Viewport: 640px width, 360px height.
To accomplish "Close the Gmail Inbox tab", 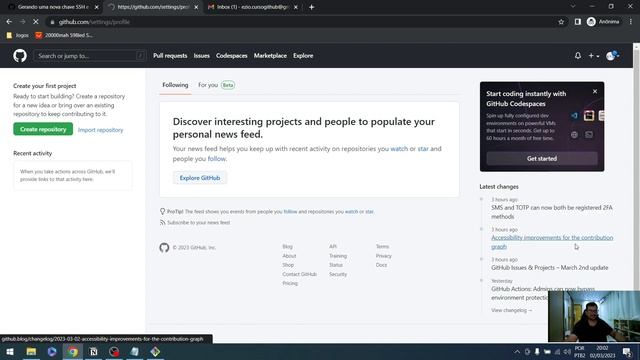I will pyautogui.click(x=296, y=7).
